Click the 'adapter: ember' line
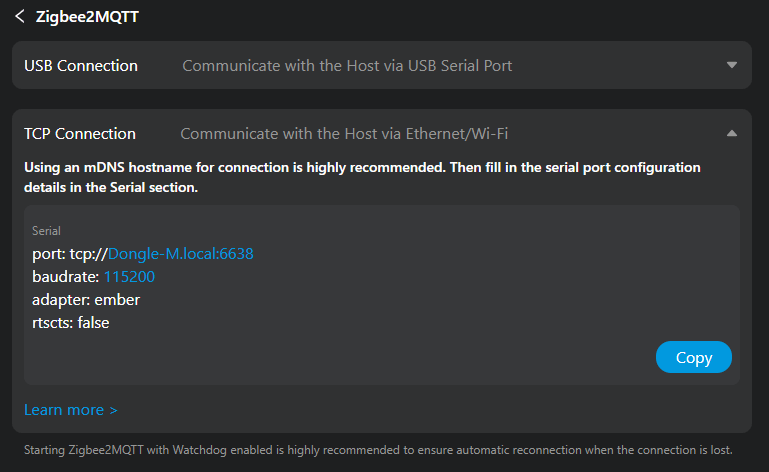The image size is (769, 472). (86, 299)
